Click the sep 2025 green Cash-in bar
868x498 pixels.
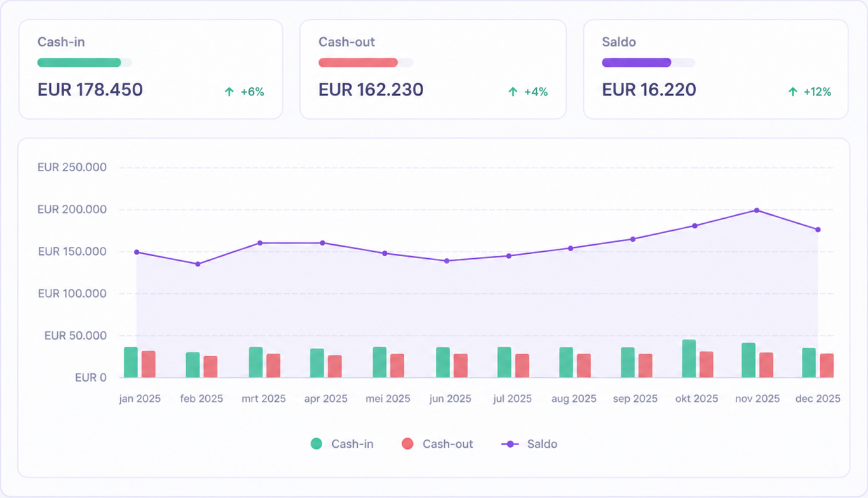(628, 363)
